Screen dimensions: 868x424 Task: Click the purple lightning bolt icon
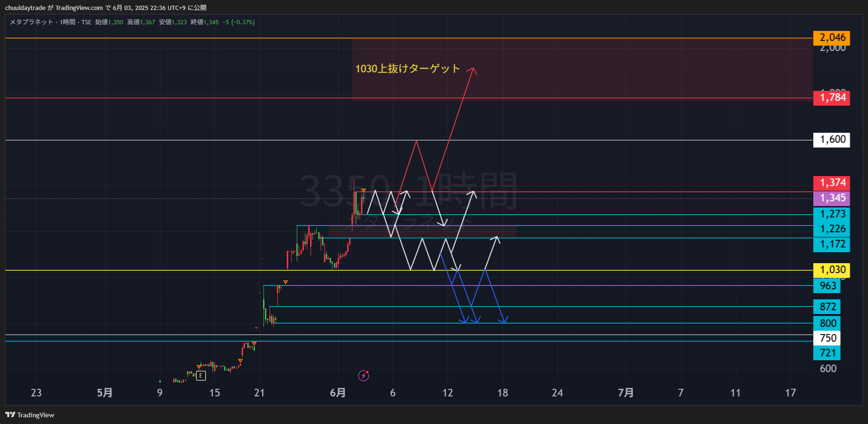(x=364, y=376)
